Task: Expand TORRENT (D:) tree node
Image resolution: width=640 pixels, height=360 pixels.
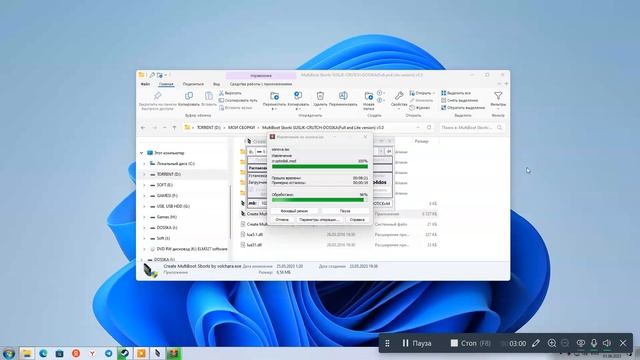Action: (x=144, y=174)
